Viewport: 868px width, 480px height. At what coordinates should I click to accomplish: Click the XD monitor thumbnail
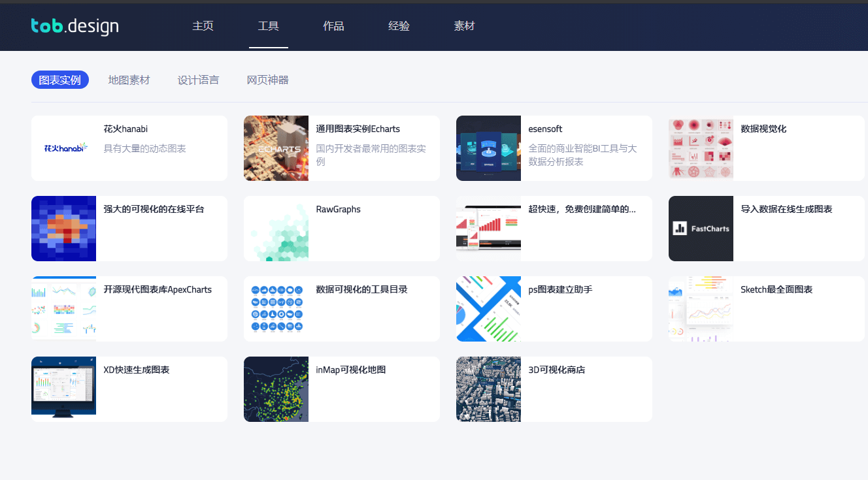[63, 389]
